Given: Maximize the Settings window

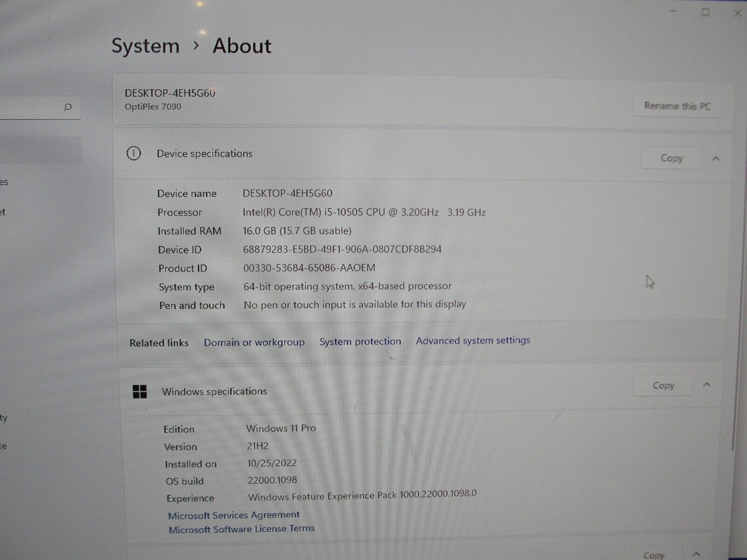Looking at the screenshot, I should click(x=705, y=13).
